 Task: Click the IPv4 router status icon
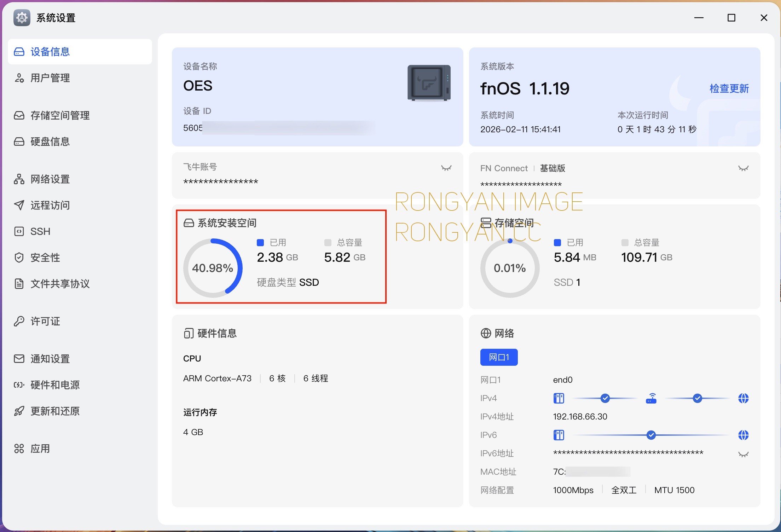[651, 398]
